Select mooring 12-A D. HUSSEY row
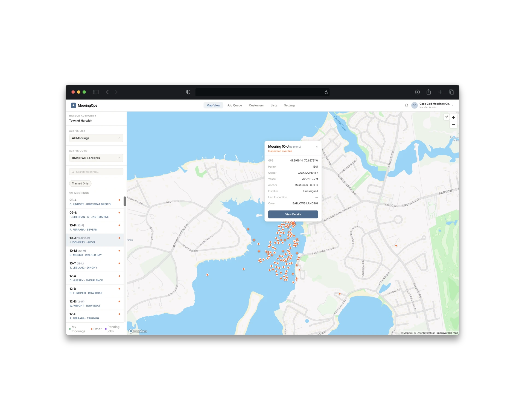Viewport: 525px width, 420px height. coord(95,278)
